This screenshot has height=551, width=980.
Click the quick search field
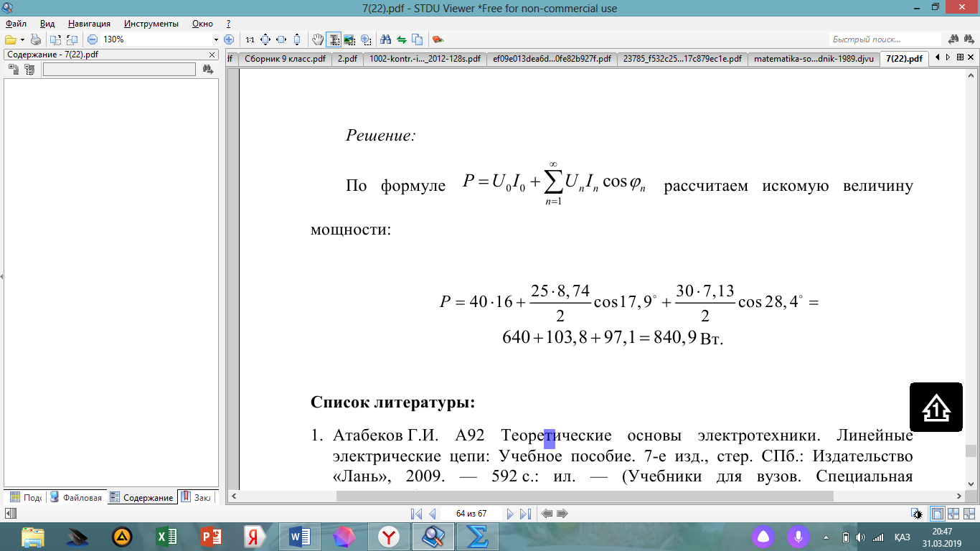pyautogui.click(x=884, y=39)
